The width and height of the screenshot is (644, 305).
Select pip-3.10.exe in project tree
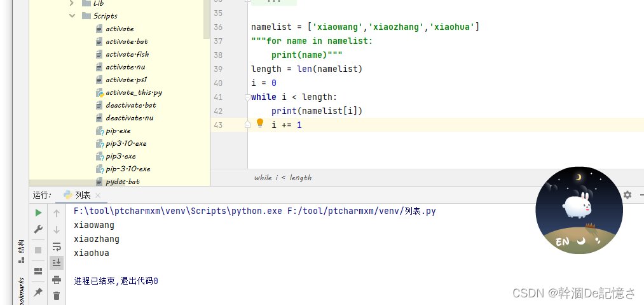coord(128,169)
